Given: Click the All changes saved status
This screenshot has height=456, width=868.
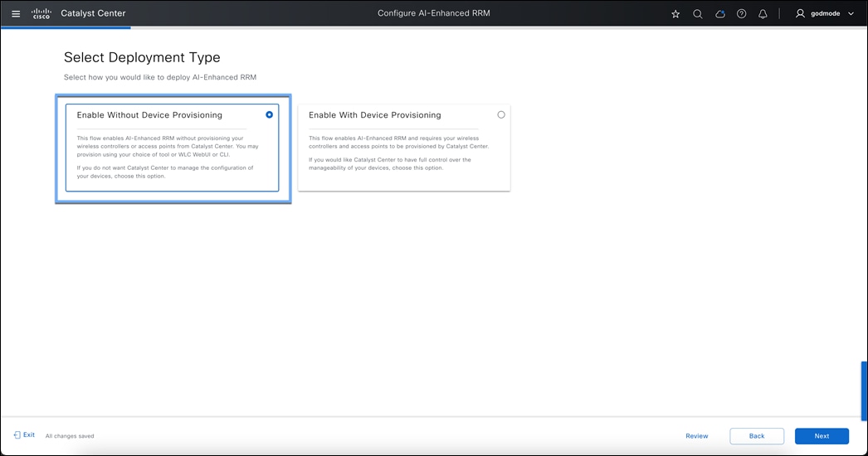Looking at the screenshot, I should (x=70, y=436).
